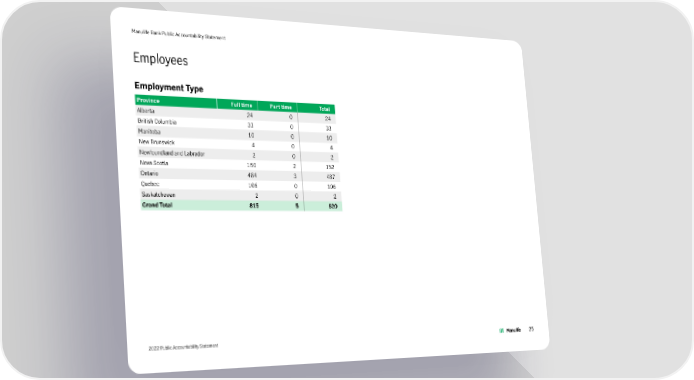Select the Newfoundland and Labrador row label
The height and width of the screenshot is (380, 694).
click(172, 153)
